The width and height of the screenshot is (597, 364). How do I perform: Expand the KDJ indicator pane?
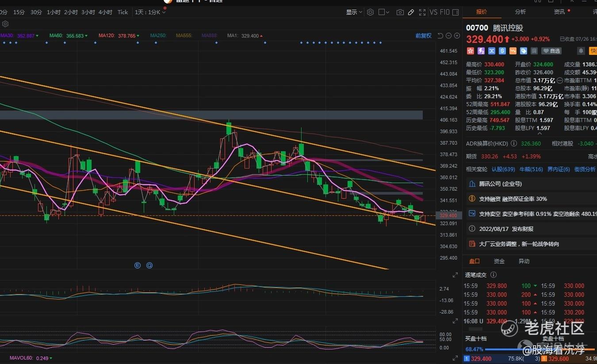(455, 358)
